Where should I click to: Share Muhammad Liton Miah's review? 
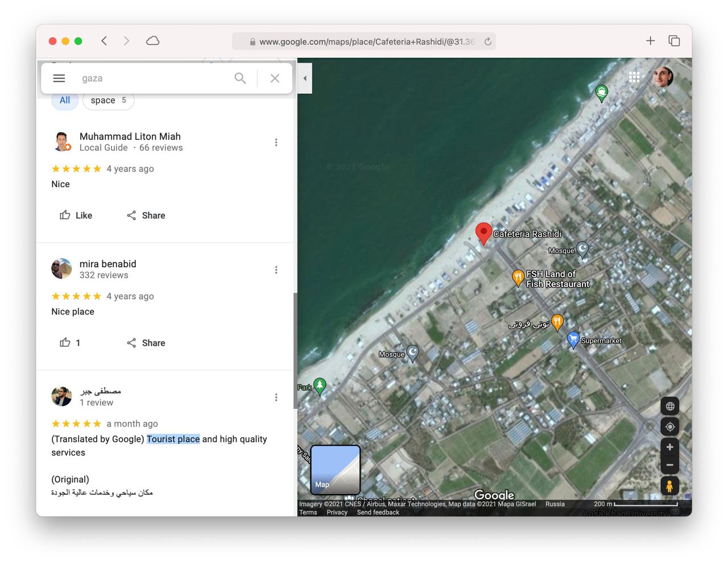pos(146,215)
